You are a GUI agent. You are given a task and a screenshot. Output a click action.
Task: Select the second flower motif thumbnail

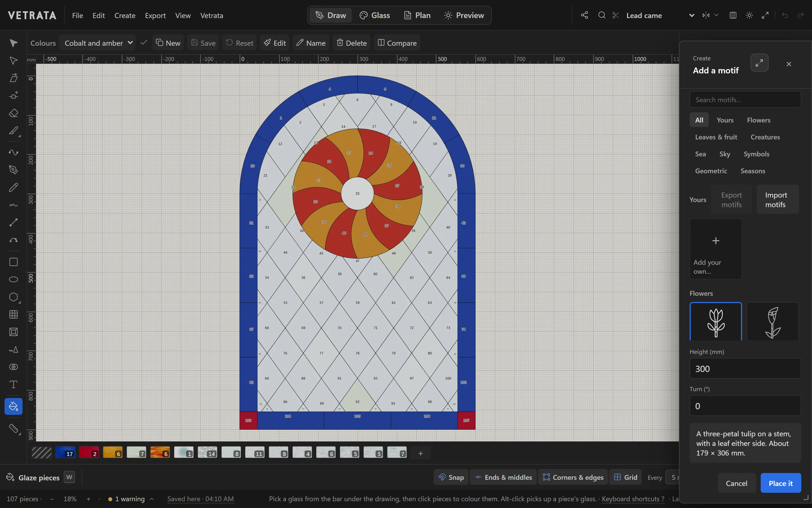coord(773,321)
